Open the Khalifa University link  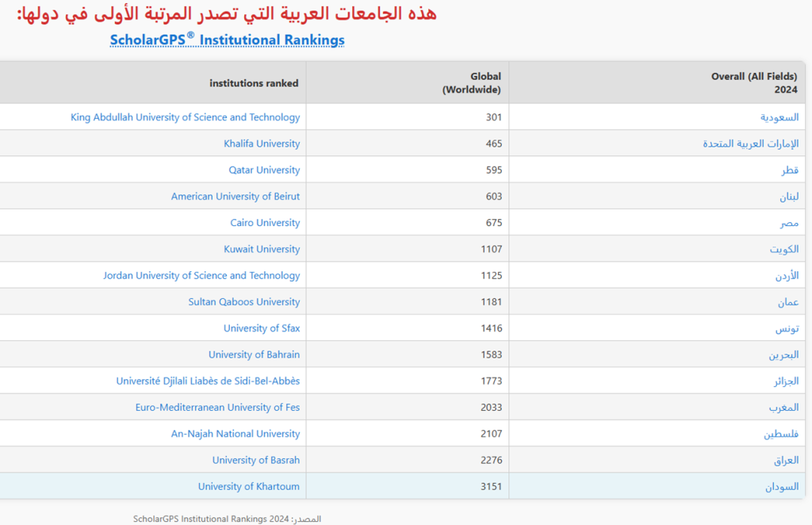point(262,144)
